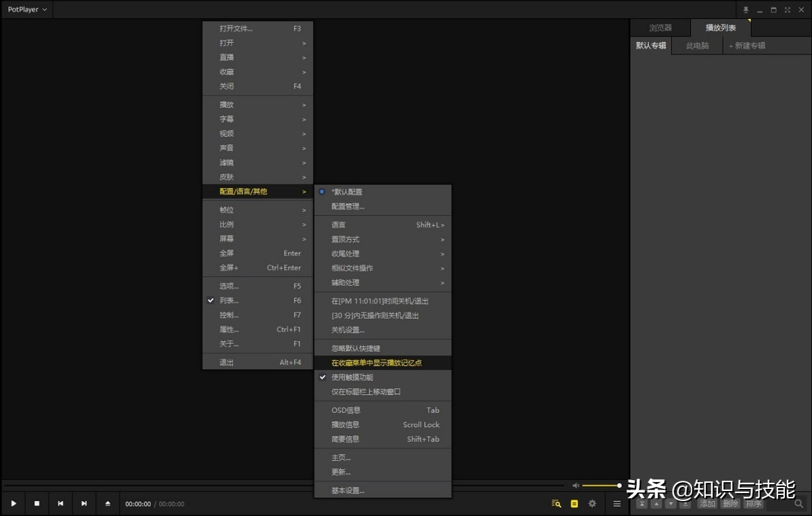Mute audio with the speaker icon
The height and width of the screenshot is (516, 812).
(x=576, y=486)
